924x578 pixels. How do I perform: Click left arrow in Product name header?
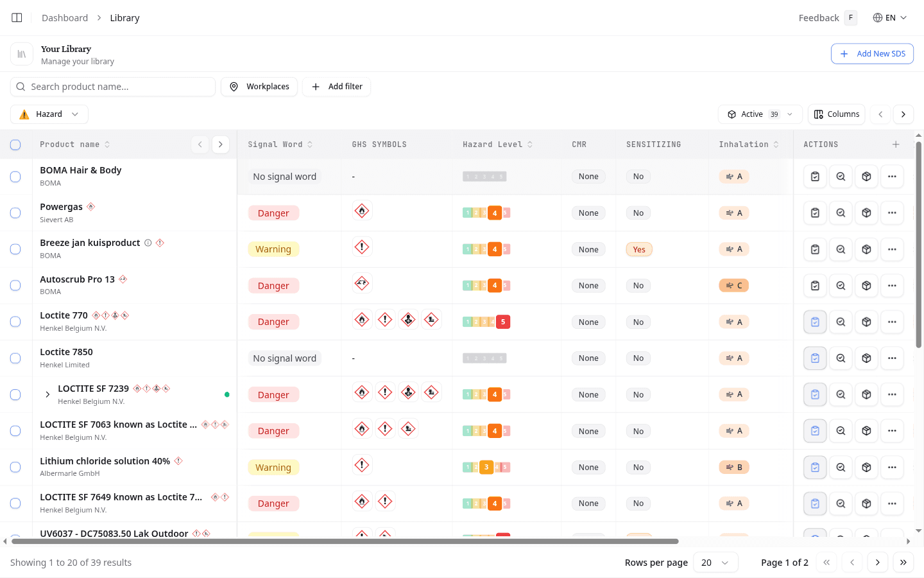pos(200,144)
